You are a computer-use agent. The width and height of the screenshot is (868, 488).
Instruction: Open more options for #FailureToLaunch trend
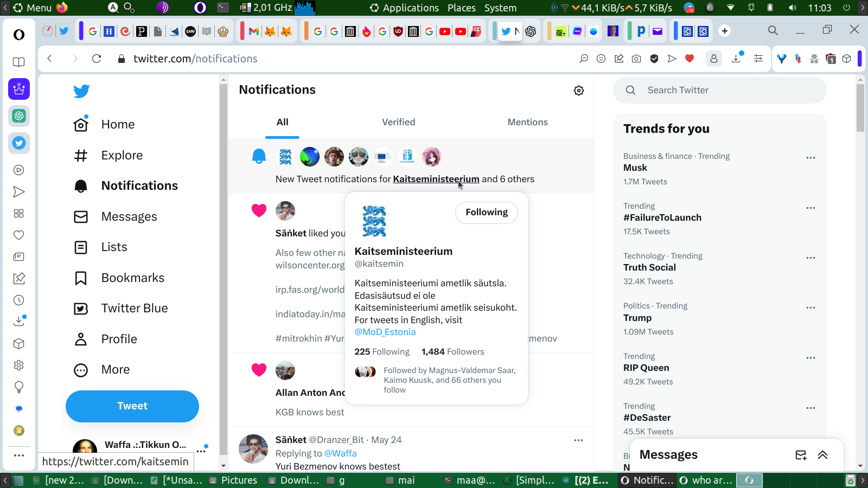[x=810, y=208]
